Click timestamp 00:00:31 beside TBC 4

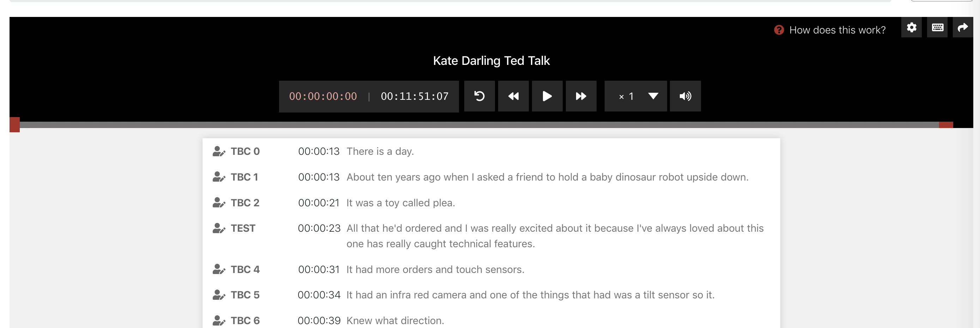click(319, 269)
